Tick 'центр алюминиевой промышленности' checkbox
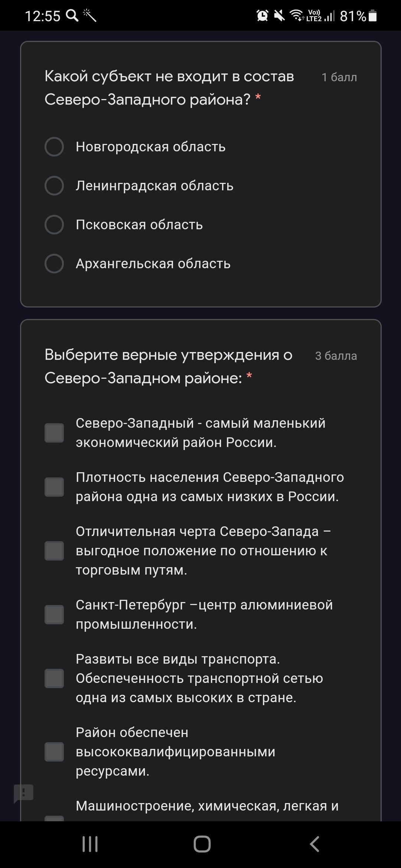 pos(54,615)
